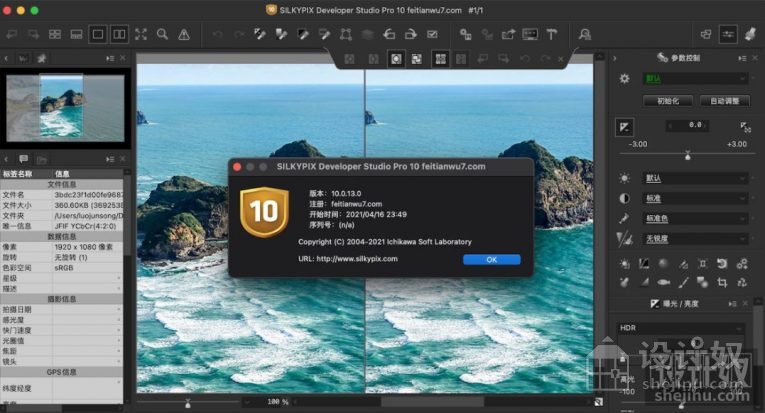Open the navigator panel options menu

[110, 58]
